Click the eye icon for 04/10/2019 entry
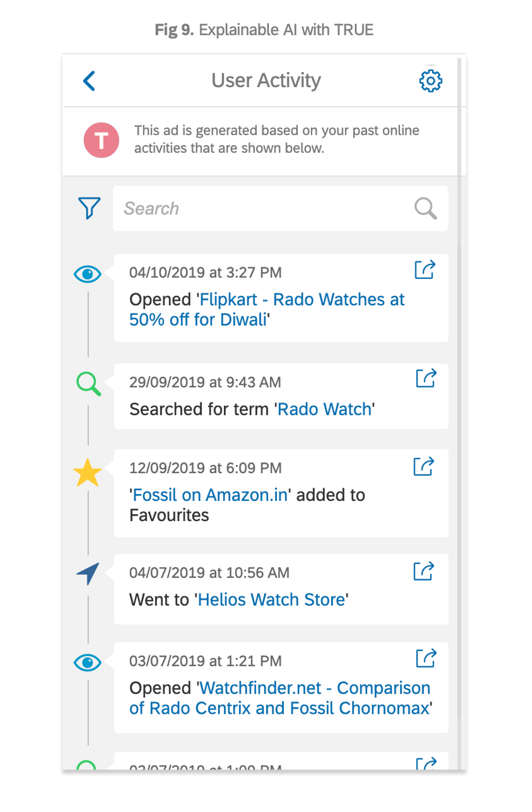 [88, 274]
